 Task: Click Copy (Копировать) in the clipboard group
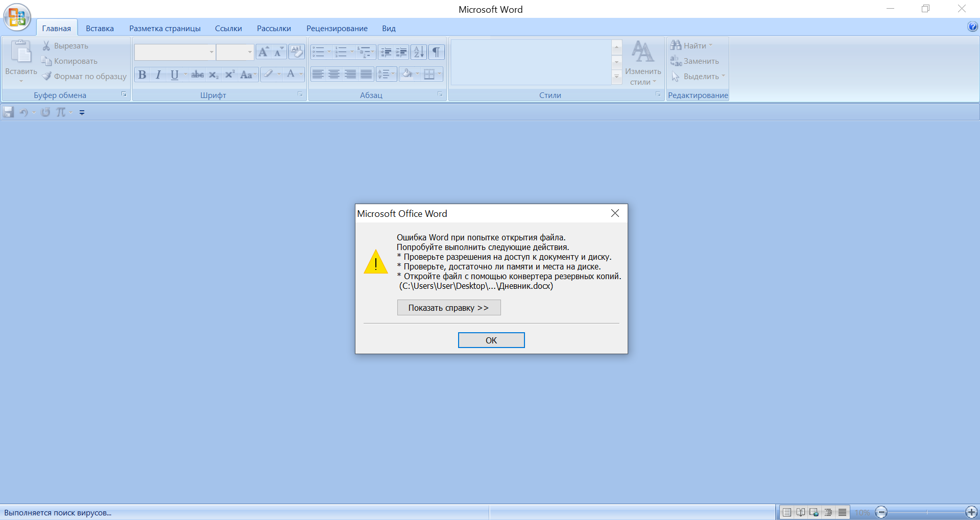tap(69, 61)
